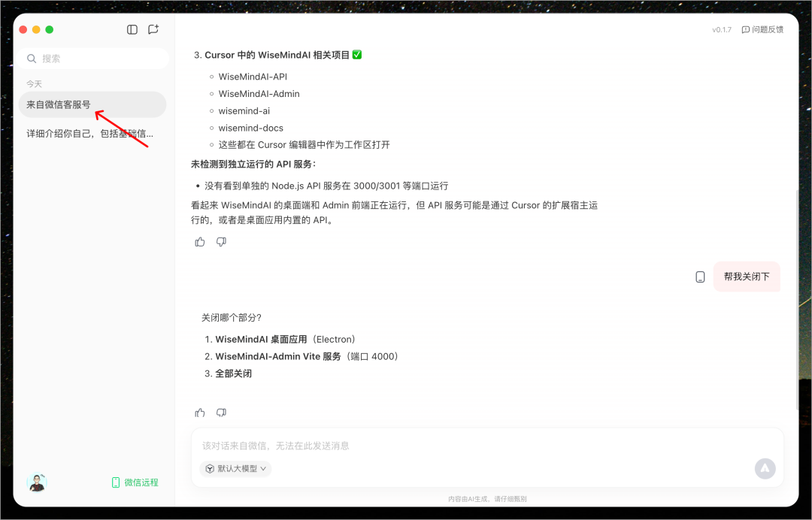Thumbs up the API service analysis reply

click(x=200, y=242)
